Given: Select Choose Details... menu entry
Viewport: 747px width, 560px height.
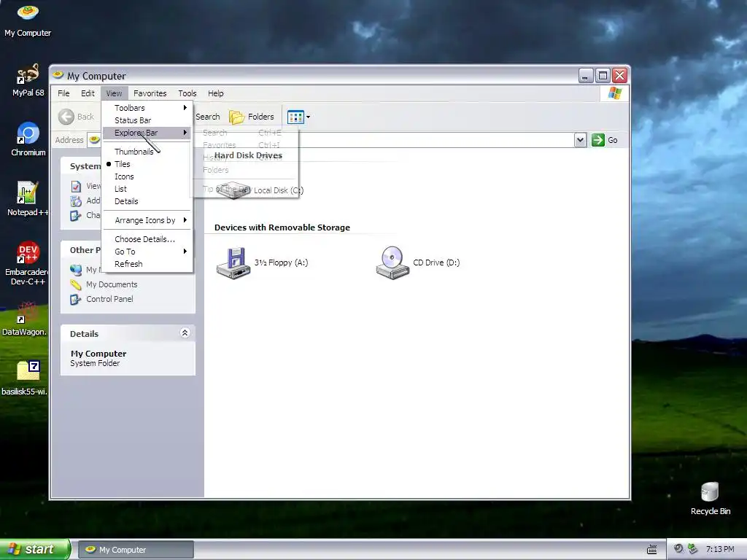Looking at the screenshot, I should [147, 239].
